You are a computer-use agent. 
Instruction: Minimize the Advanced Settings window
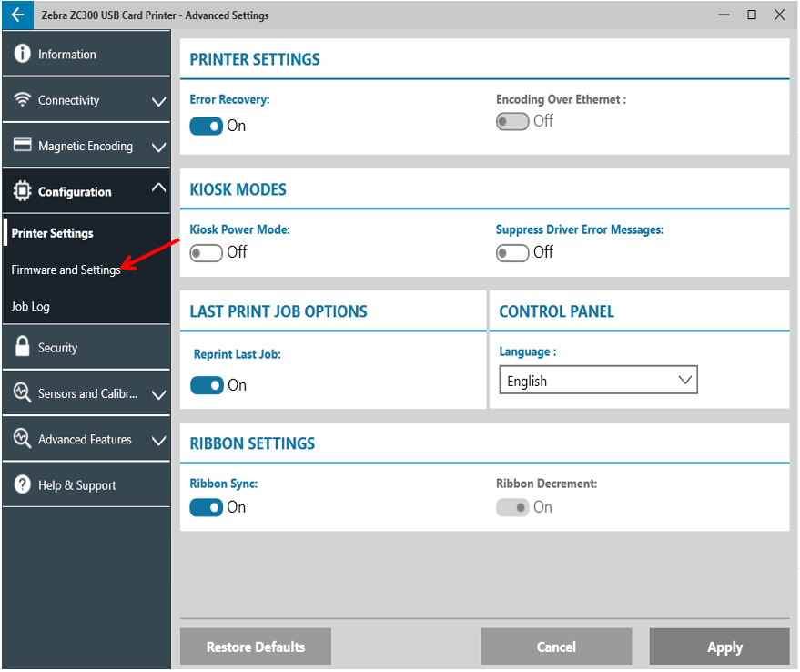[x=724, y=15]
